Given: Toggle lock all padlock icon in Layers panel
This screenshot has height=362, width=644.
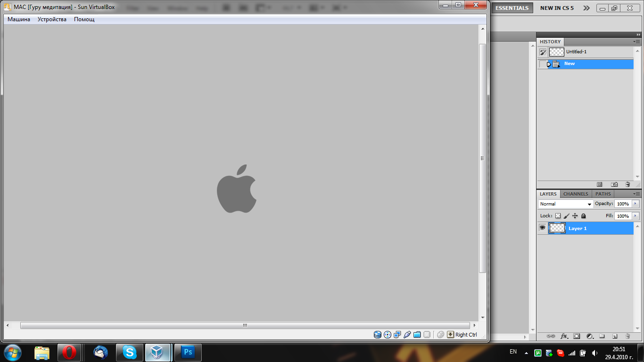Looking at the screenshot, I should 583,216.
